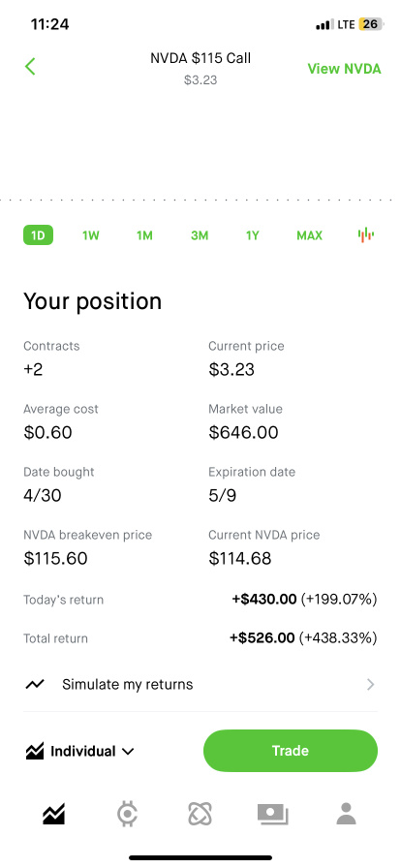The height and width of the screenshot is (868, 401).
Task: Select the MAX chart range
Action: click(309, 235)
